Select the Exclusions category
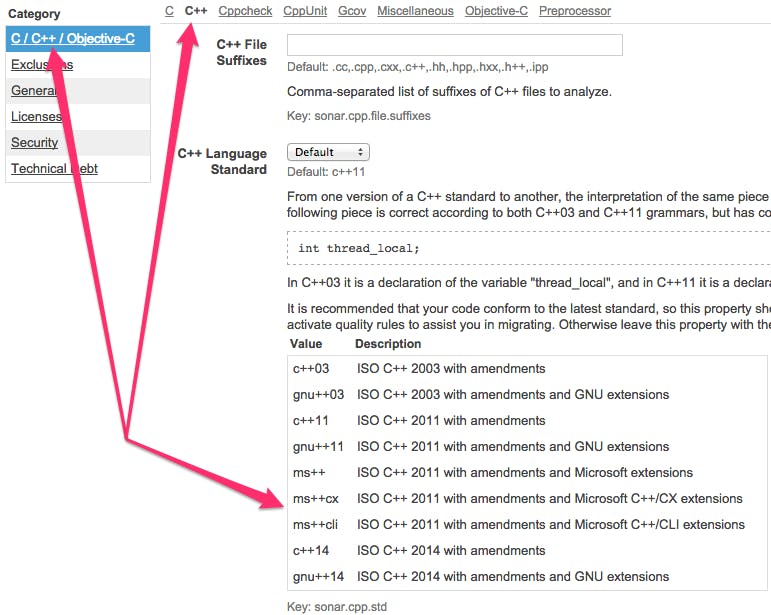 coord(42,64)
